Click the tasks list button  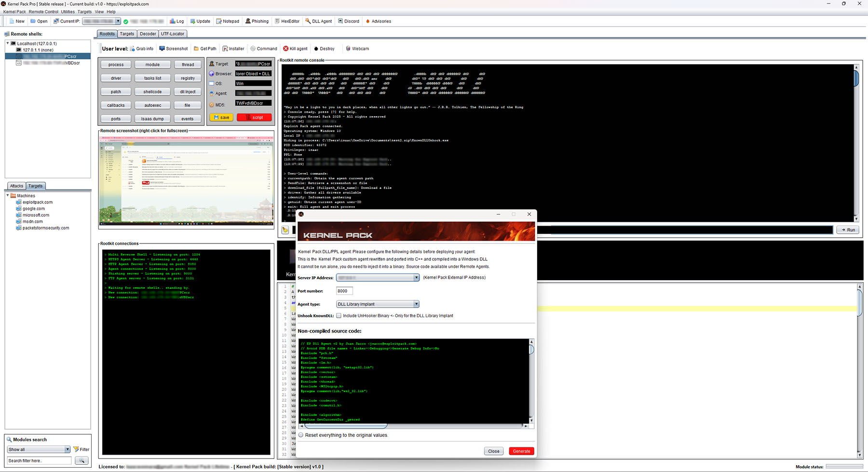(152, 78)
